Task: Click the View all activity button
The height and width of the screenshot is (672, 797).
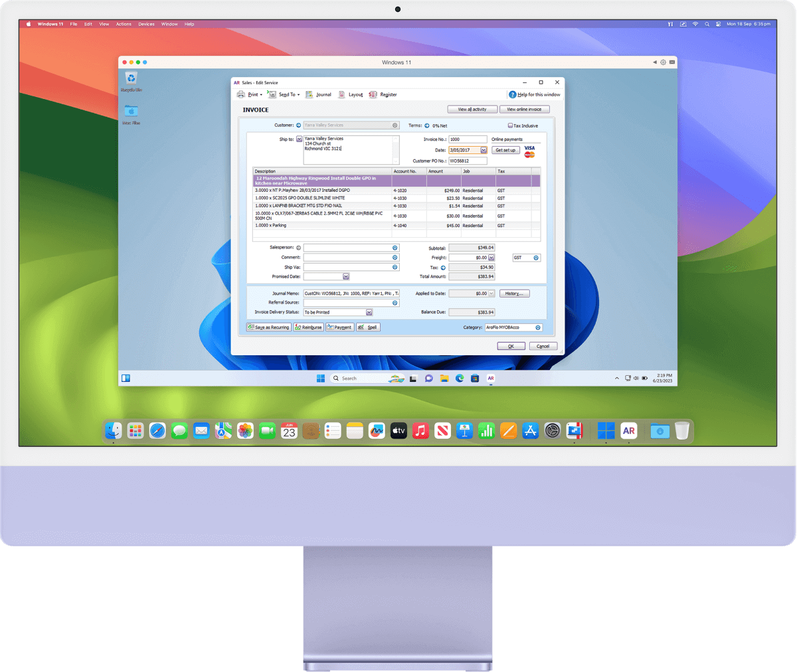Action: [x=472, y=109]
